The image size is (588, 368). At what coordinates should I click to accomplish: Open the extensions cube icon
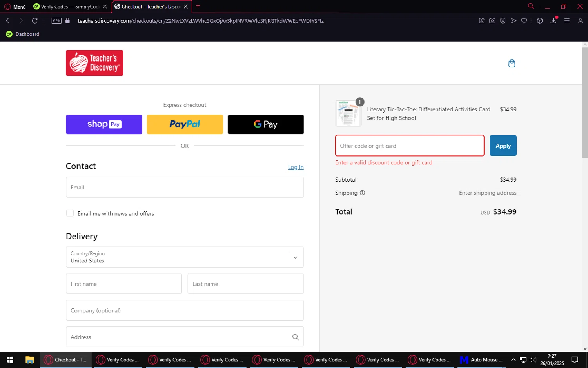click(x=540, y=21)
